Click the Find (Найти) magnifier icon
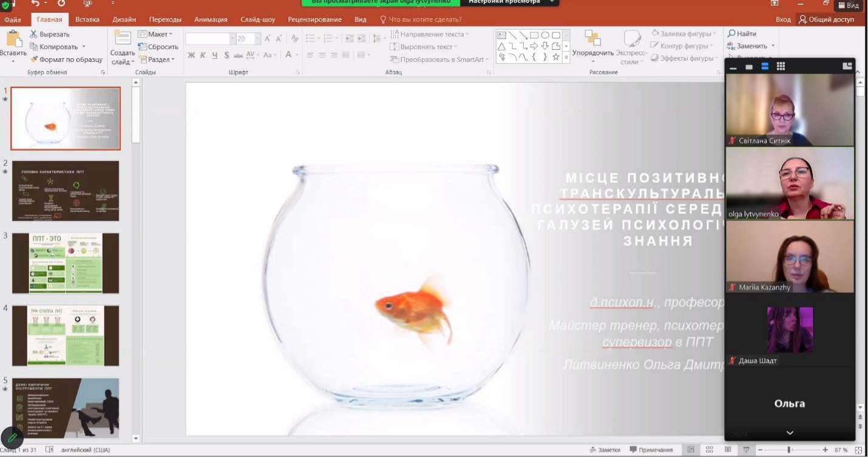The height and width of the screenshot is (458, 868). tap(732, 34)
